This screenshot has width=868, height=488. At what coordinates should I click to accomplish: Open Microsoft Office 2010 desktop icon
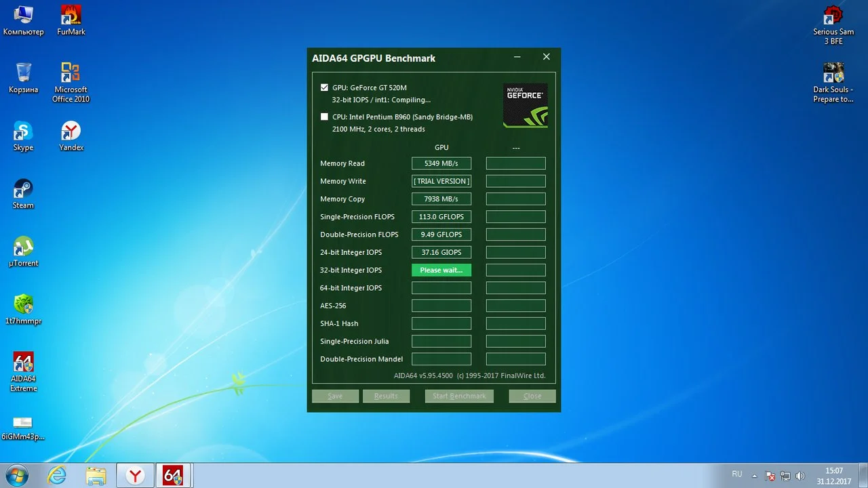(71, 73)
